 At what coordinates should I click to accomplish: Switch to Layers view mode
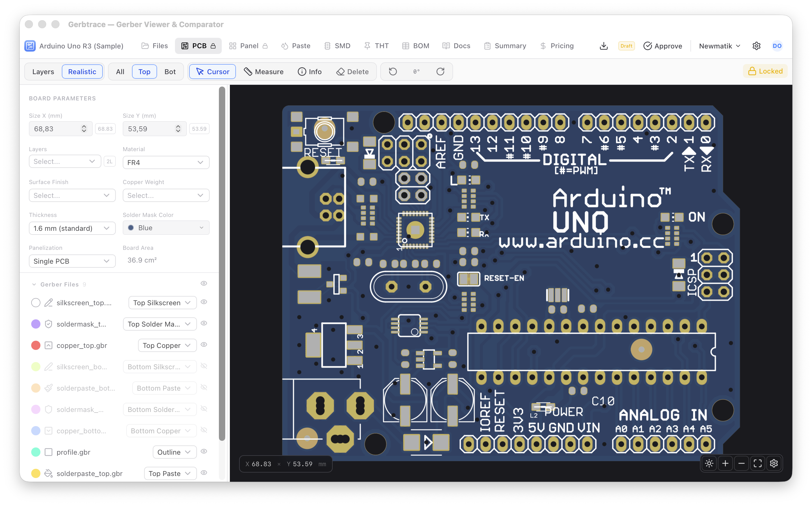tap(43, 72)
